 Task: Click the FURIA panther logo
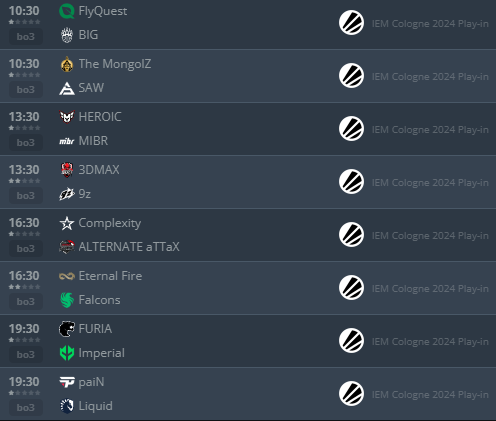tap(67, 329)
